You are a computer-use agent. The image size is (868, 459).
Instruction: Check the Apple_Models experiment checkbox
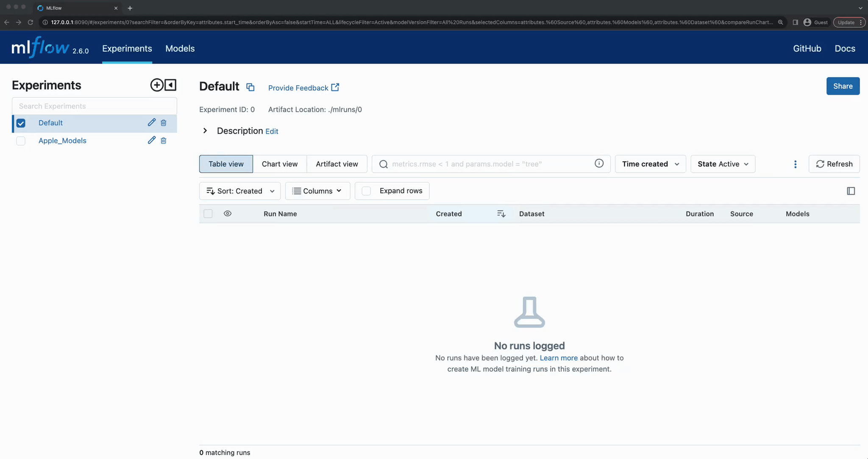21,141
